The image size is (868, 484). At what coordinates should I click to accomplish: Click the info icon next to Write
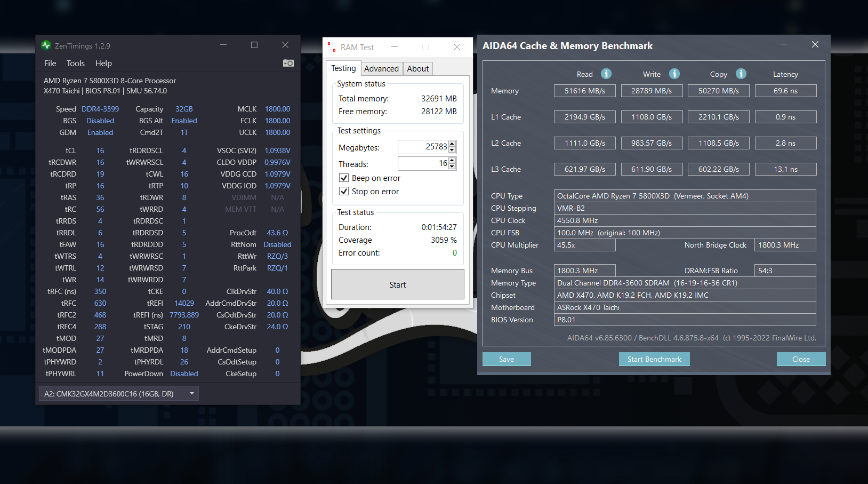674,74
